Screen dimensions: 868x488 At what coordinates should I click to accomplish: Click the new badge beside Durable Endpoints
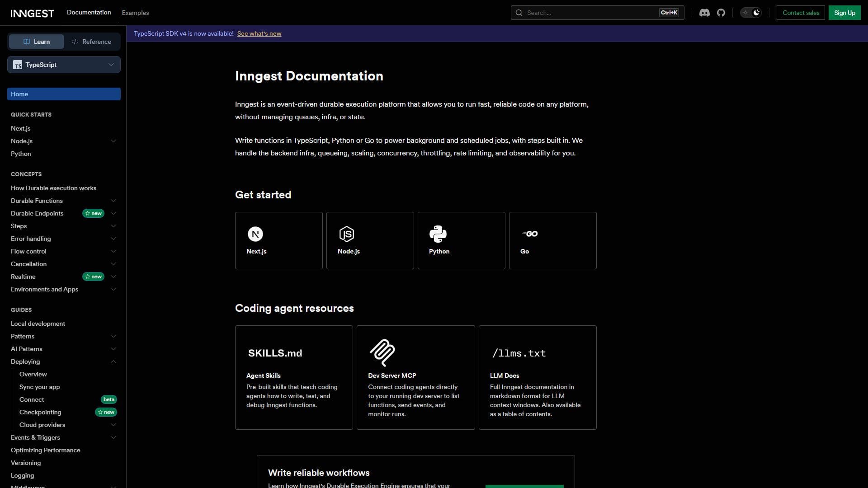coord(94,213)
